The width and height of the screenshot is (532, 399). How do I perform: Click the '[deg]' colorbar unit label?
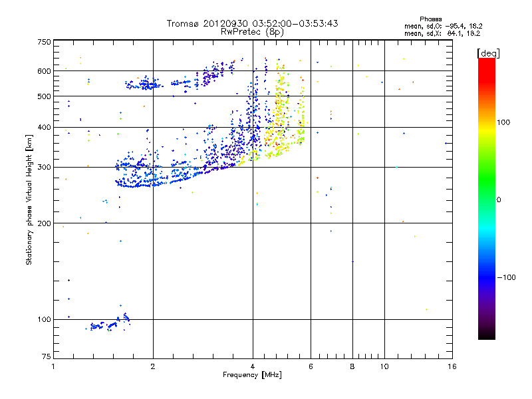point(488,53)
